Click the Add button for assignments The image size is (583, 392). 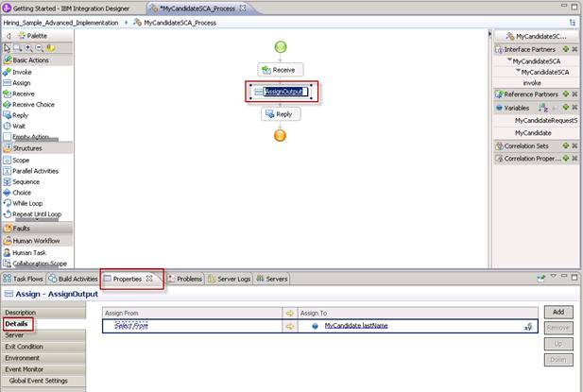pyautogui.click(x=558, y=312)
